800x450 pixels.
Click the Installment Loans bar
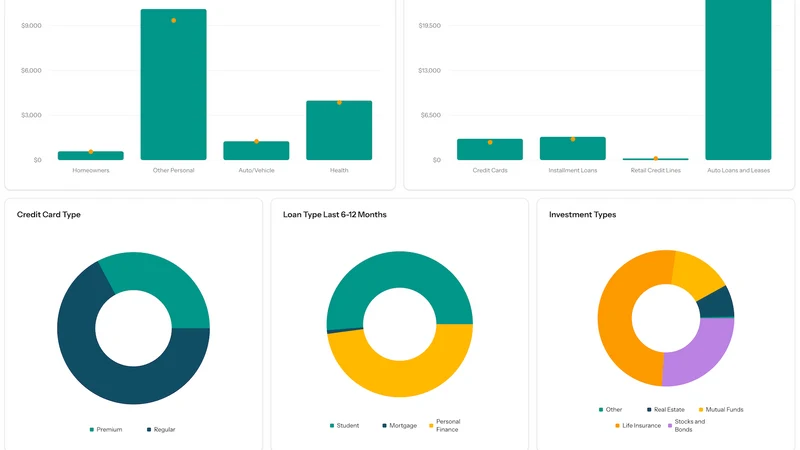572,148
